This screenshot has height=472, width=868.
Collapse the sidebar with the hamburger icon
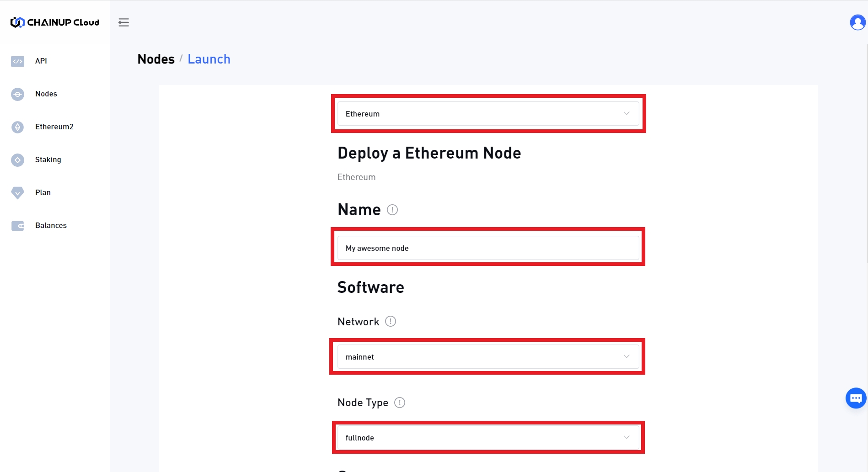pos(123,22)
